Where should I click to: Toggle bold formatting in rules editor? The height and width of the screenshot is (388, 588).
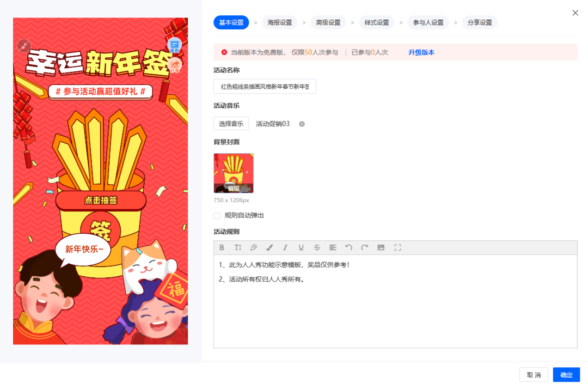(x=222, y=247)
